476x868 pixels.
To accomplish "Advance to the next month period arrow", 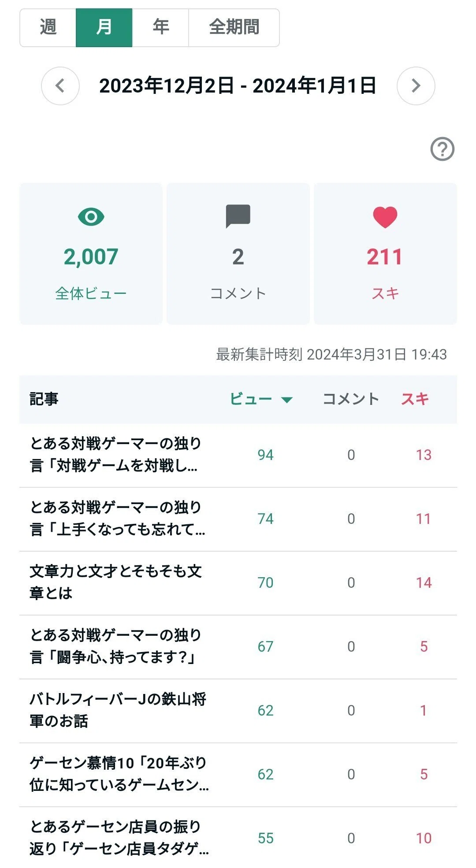I will [x=416, y=86].
